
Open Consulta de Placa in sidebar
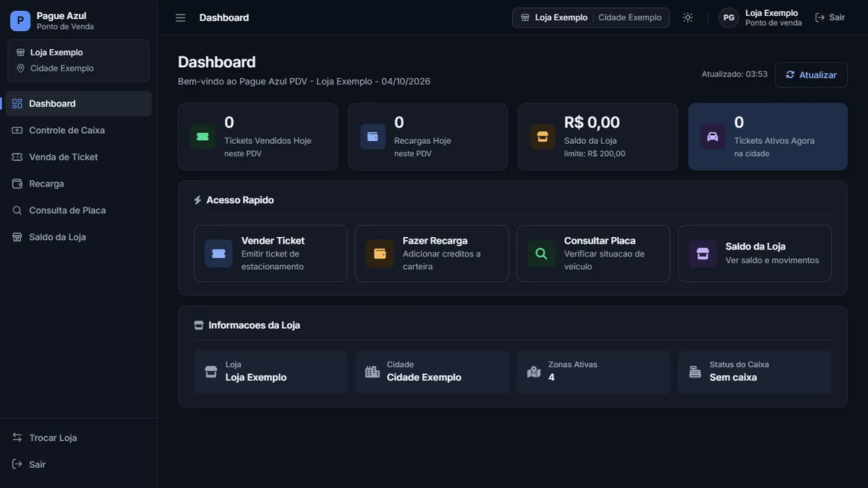click(x=78, y=210)
